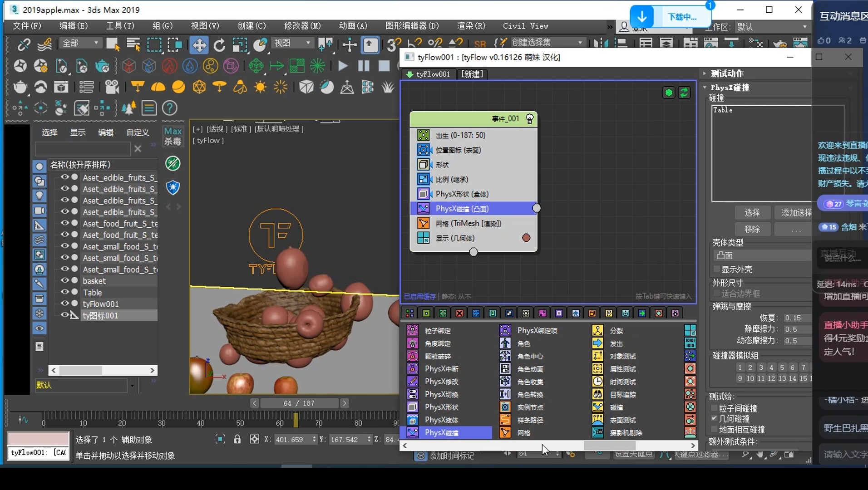Image resolution: width=868 pixels, height=490 pixels.
Task: Open the 创建选择集 dropdown
Action: (580, 43)
